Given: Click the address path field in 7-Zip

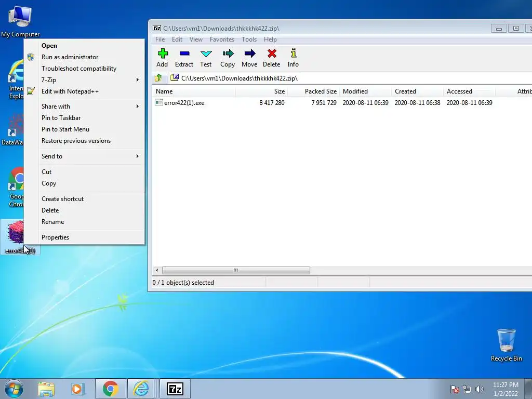Looking at the screenshot, I should 351,78.
